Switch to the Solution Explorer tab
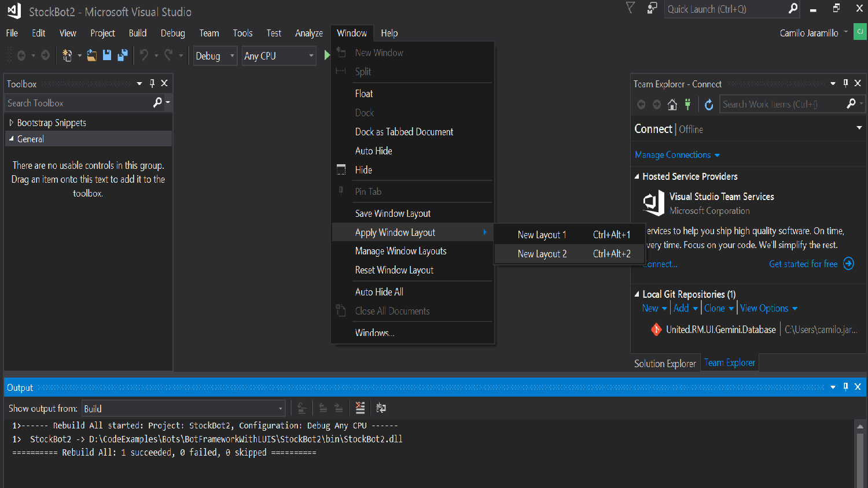 (665, 363)
